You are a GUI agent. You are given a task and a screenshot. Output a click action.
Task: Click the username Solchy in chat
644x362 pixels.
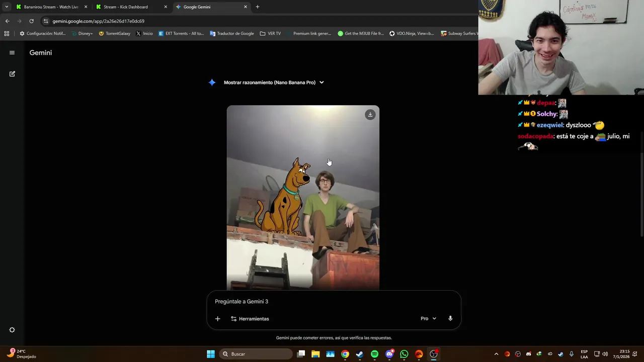point(547,114)
